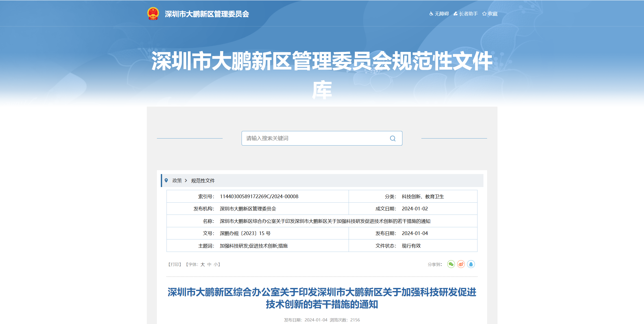Screen dimensions: 644x324
Task: Click the 长者助手 text link
Action: [x=468, y=13]
